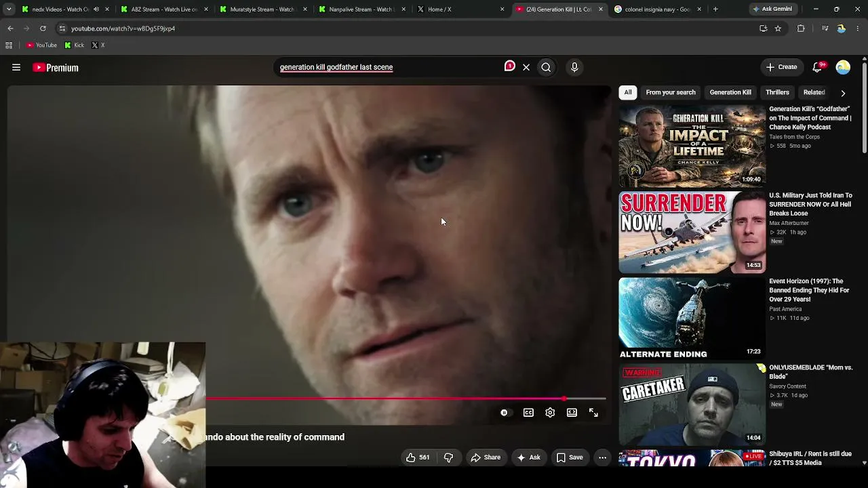Viewport: 868px width, 488px height.
Task: Save video to a playlist
Action: pos(570,457)
